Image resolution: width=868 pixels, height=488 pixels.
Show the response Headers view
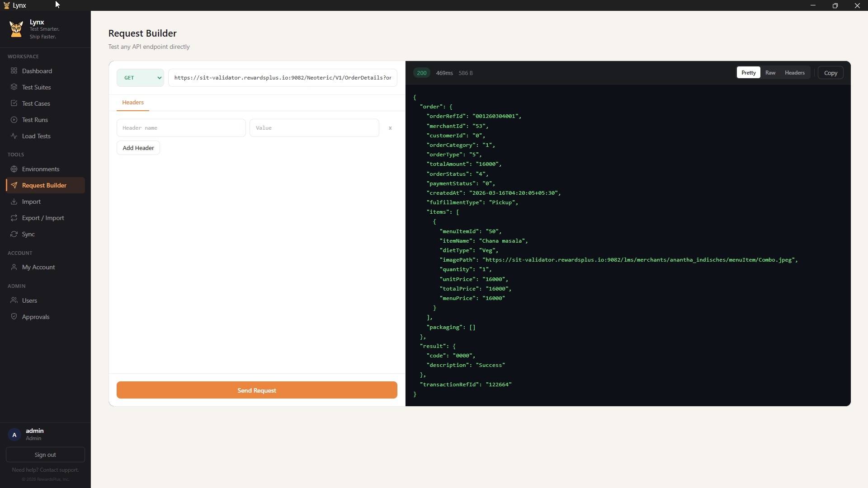coord(794,72)
